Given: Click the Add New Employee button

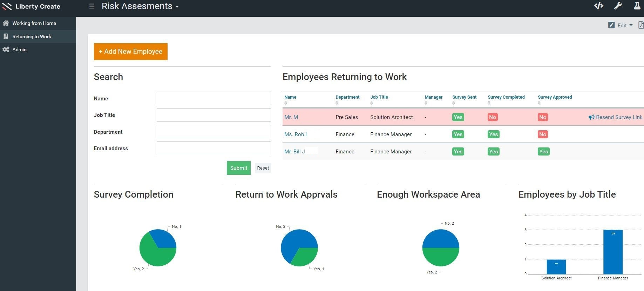Looking at the screenshot, I should [x=130, y=52].
